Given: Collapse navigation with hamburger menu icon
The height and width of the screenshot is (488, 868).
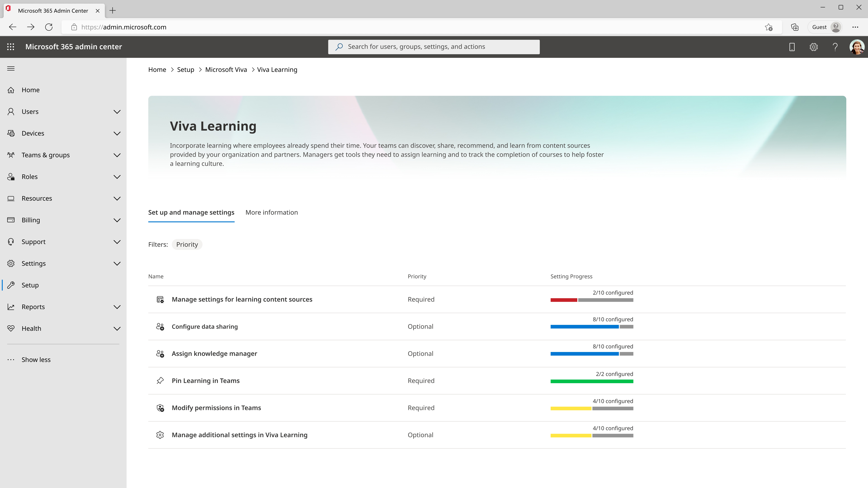Looking at the screenshot, I should click(11, 68).
